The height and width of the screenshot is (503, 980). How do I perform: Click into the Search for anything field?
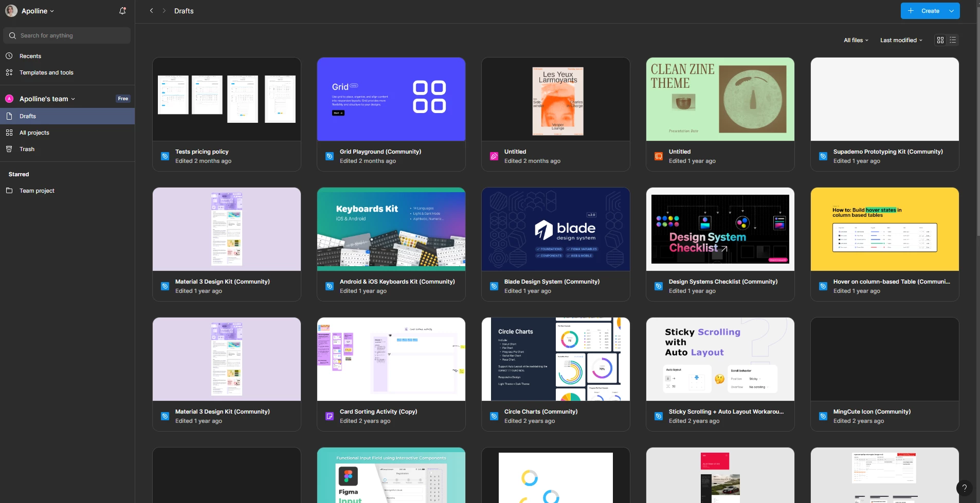(x=67, y=35)
